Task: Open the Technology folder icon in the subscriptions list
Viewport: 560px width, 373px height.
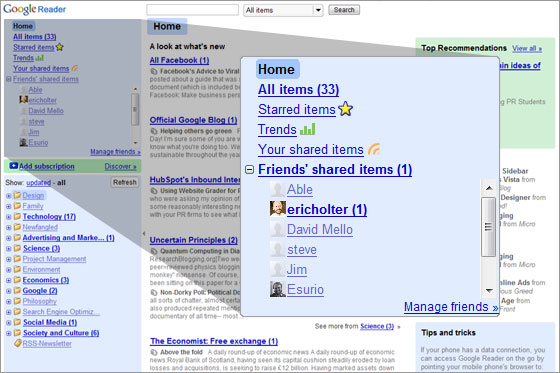Action: click(17, 216)
